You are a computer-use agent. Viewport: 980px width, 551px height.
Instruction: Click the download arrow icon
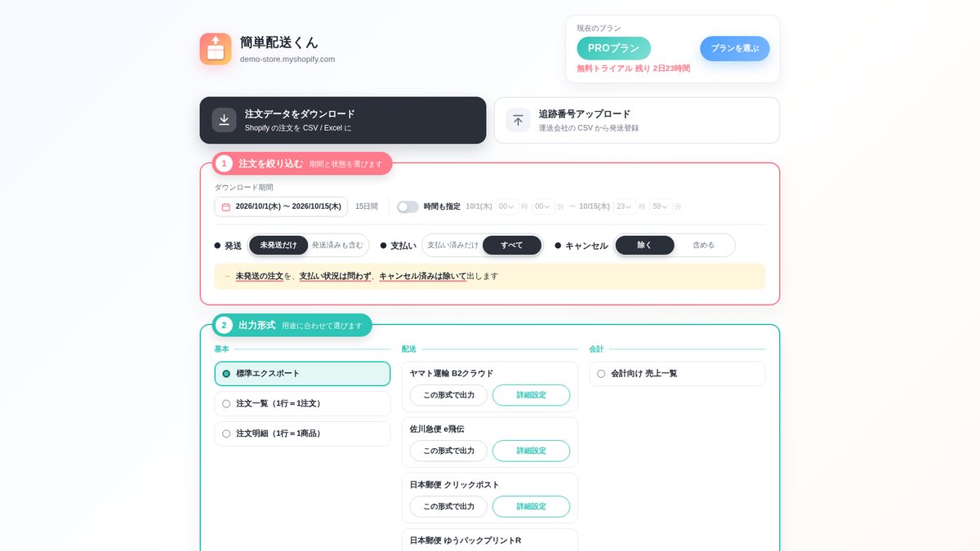[224, 120]
